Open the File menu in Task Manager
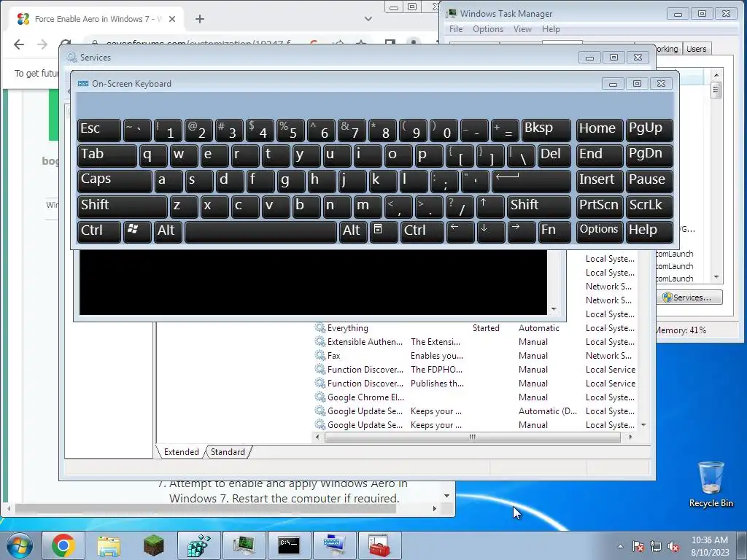The height and width of the screenshot is (560, 747). [455, 29]
